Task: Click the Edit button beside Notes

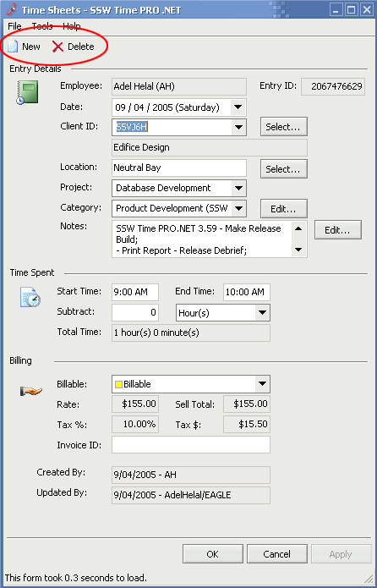Action: click(x=337, y=230)
